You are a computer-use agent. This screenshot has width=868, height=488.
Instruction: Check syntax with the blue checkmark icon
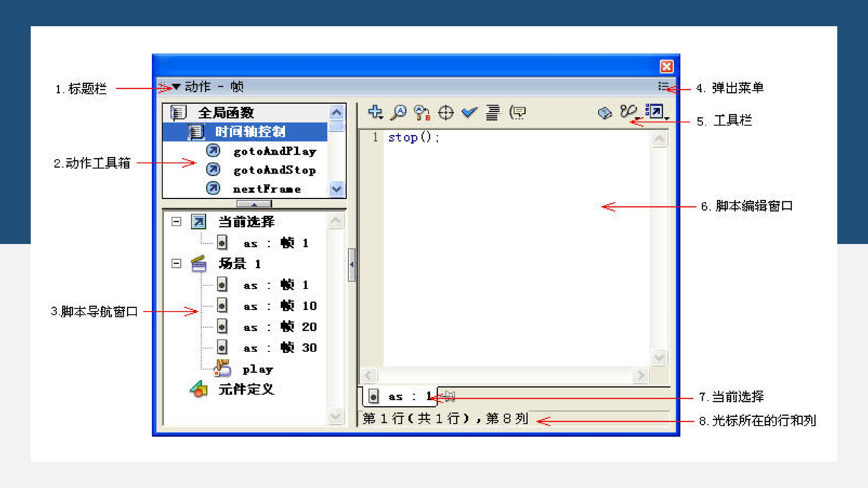click(469, 112)
